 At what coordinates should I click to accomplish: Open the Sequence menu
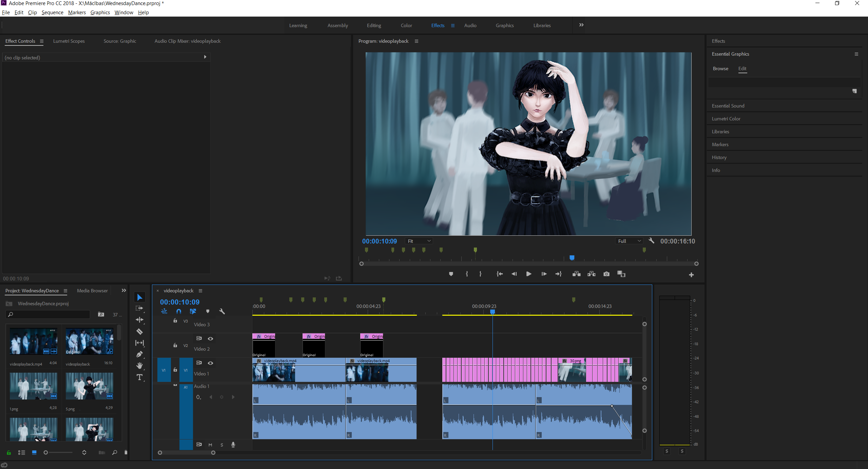click(x=52, y=13)
